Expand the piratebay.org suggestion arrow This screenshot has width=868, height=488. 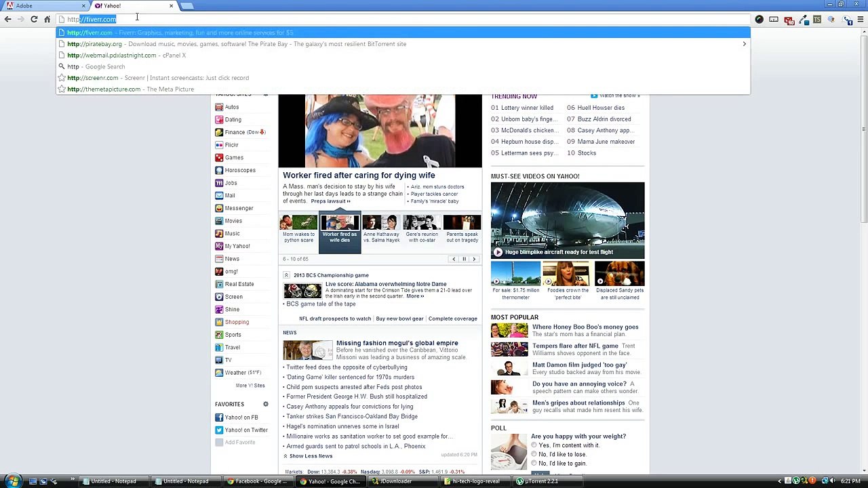[744, 44]
